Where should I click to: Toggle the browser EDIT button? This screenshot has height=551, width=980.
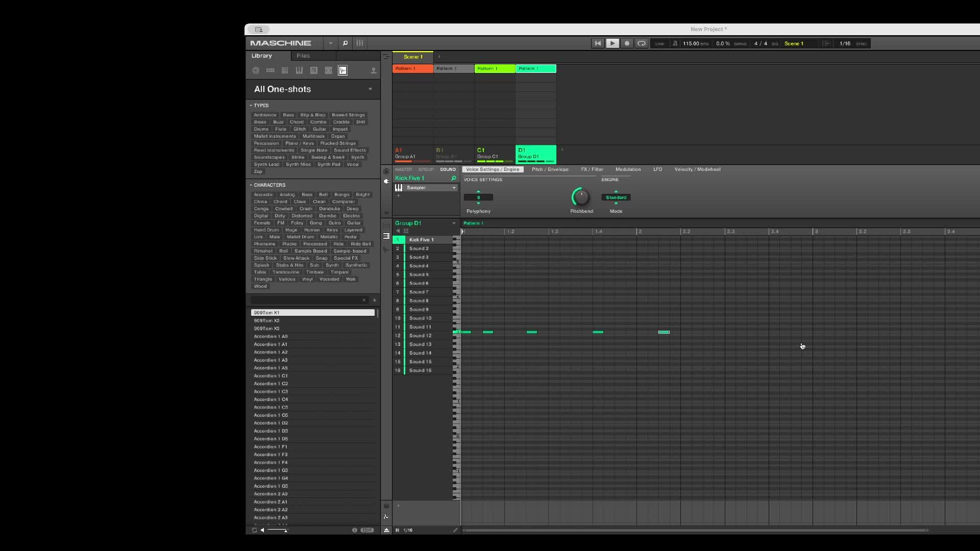[367, 530]
